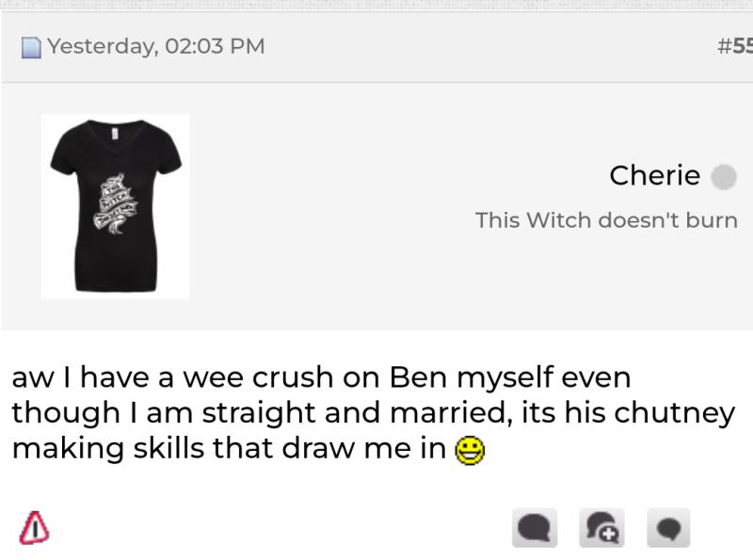Click the post status document icon
The width and height of the screenshot is (753, 560).
click(31, 46)
